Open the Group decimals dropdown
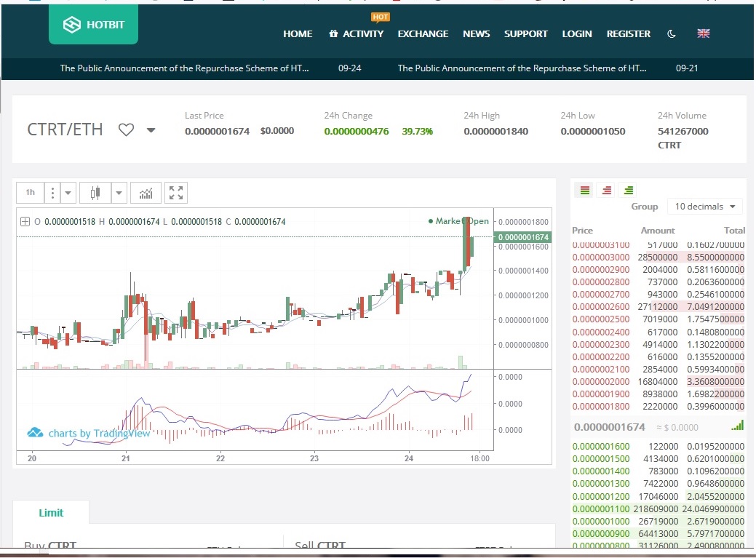This screenshot has width=756, height=558. tap(704, 207)
